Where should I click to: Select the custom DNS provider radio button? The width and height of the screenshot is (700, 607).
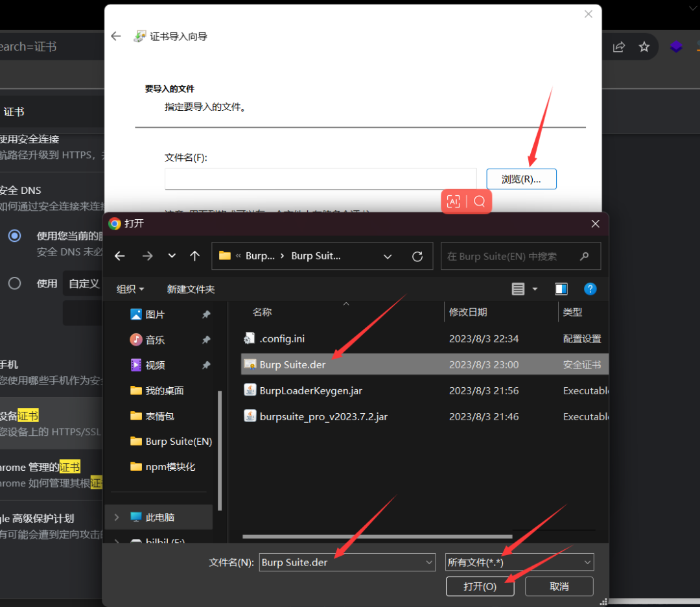(x=15, y=283)
